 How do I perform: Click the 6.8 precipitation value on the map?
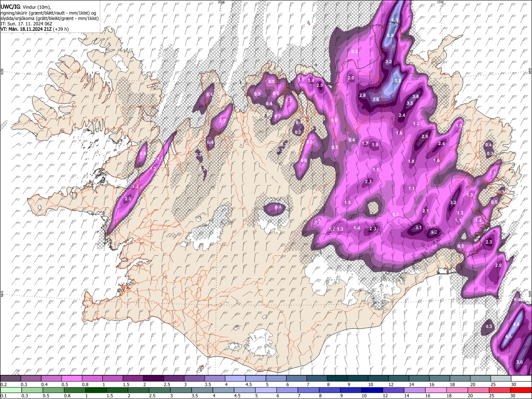tap(390, 36)
